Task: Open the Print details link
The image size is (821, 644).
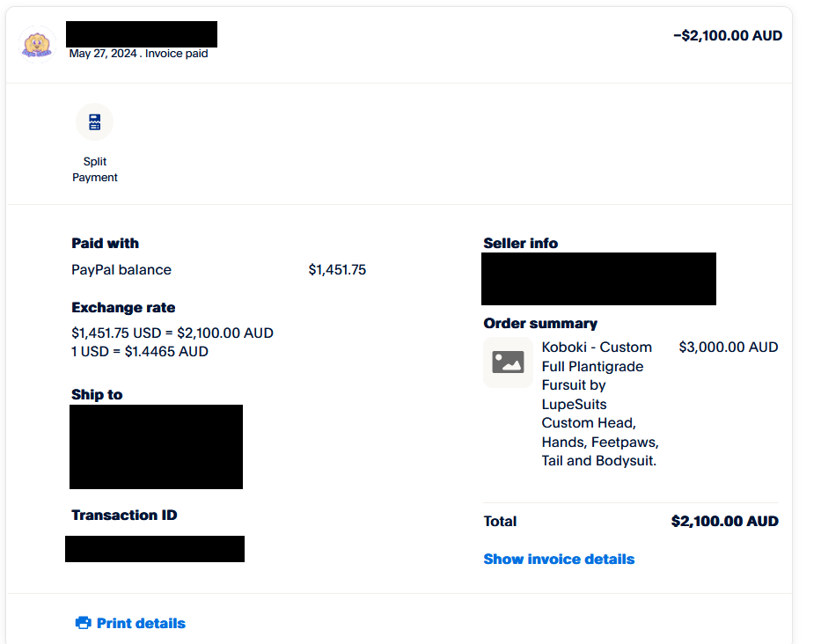Action: tap(141, 623)
